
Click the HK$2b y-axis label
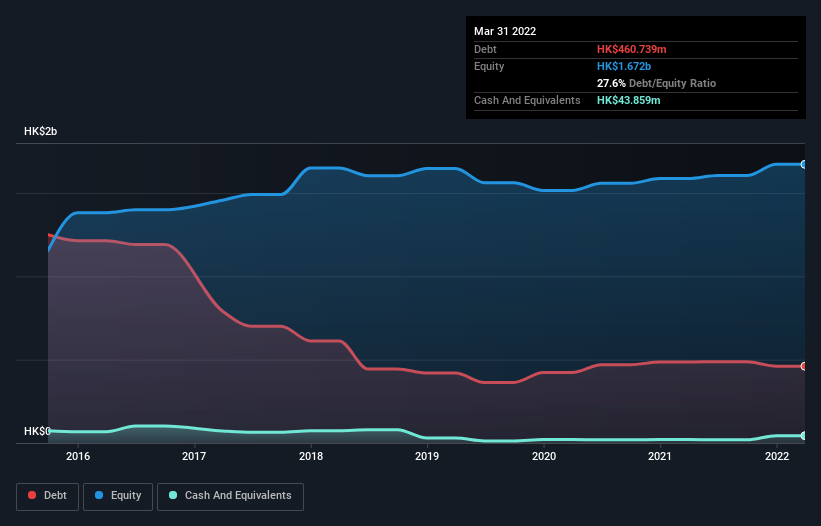click(x=40, y=131)
